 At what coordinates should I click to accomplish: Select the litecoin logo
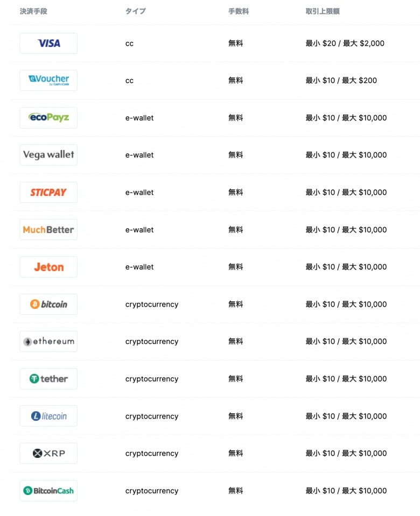click(48, 416)
